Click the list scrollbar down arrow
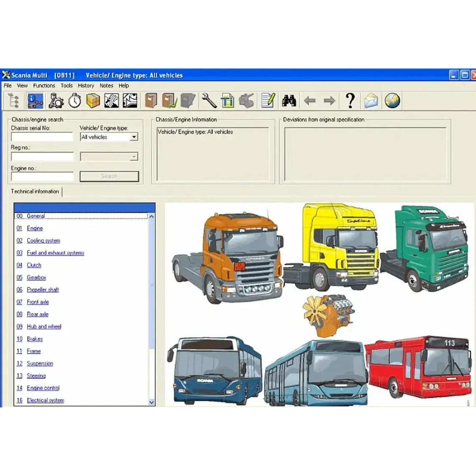The image size is (476, 476). click(x=152, y=403)
